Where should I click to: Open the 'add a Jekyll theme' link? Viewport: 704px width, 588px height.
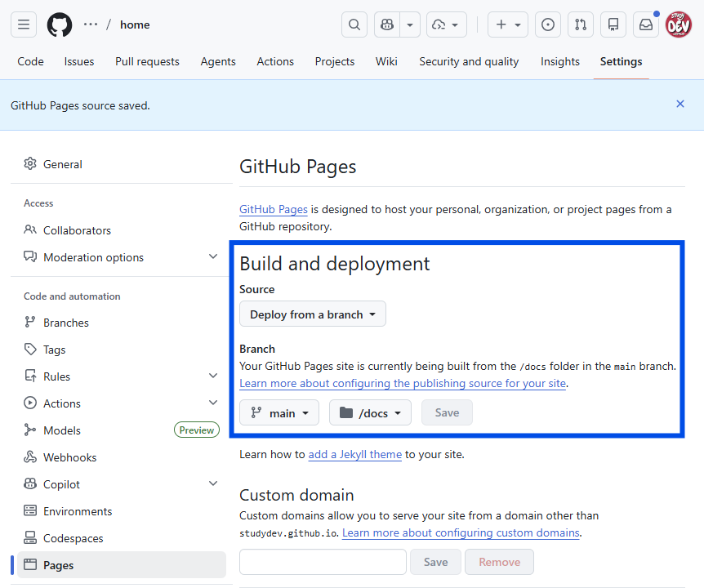click(354, 454)
